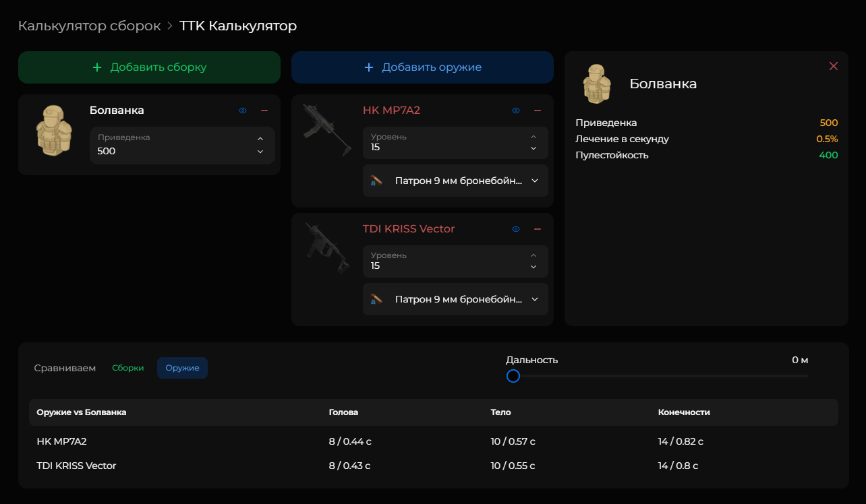Click the breadcrumb chevron separator
Image resolution: width=866 pixels, height=504 pixels.
pos(170,26)
